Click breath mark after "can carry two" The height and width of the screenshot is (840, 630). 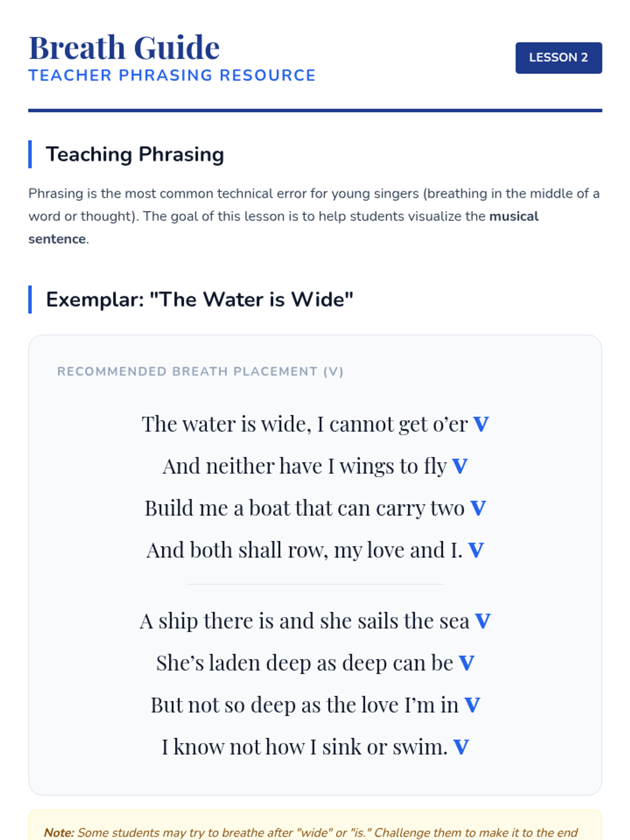coord(478,508)
